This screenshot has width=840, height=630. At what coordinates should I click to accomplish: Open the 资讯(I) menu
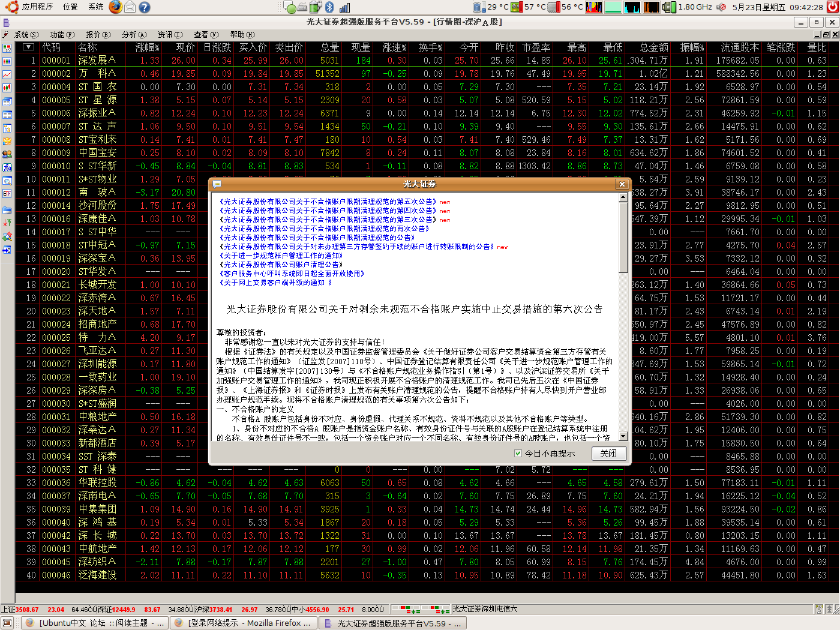click(x=170, y=35)
